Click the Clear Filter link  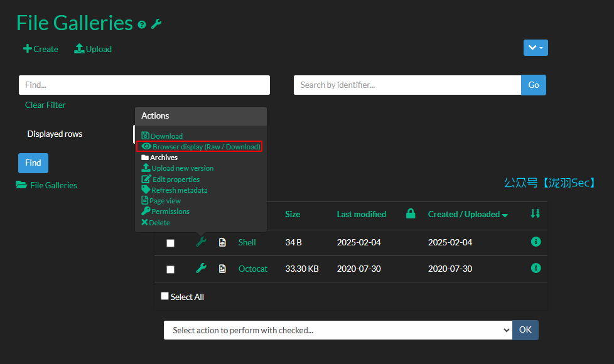[45, 105]
